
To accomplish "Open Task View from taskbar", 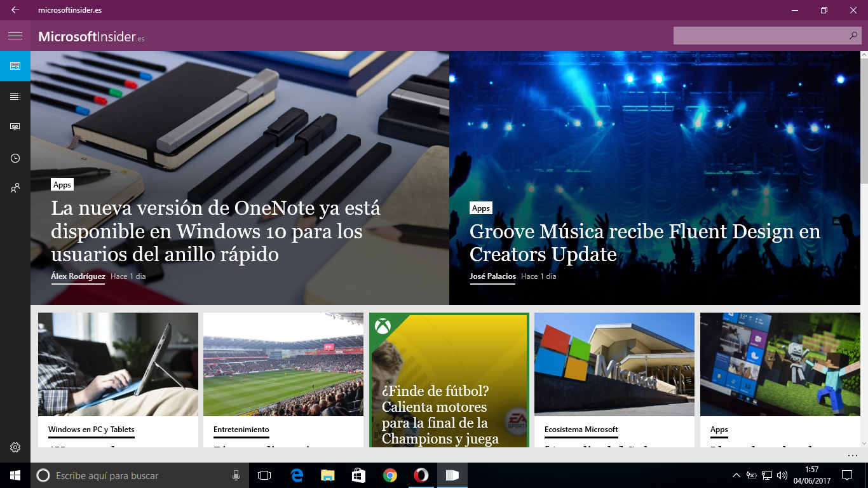I will (x=264, y=475).
